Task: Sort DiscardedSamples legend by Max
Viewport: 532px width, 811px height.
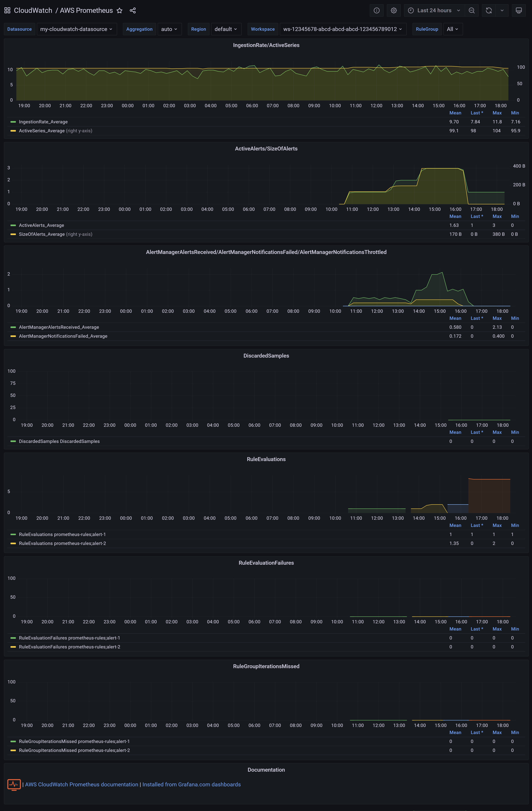Action: click(x=497, y=432)
